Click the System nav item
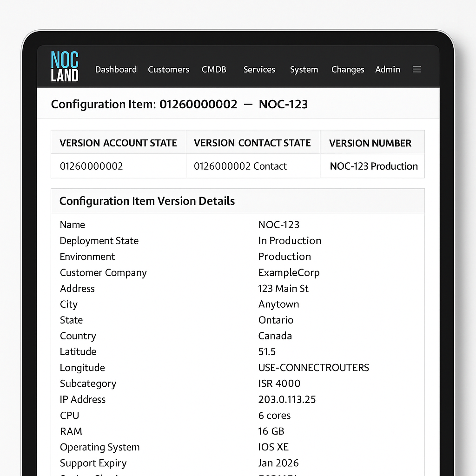The width and height of the screenshot is (476, 476). point(304,70)
